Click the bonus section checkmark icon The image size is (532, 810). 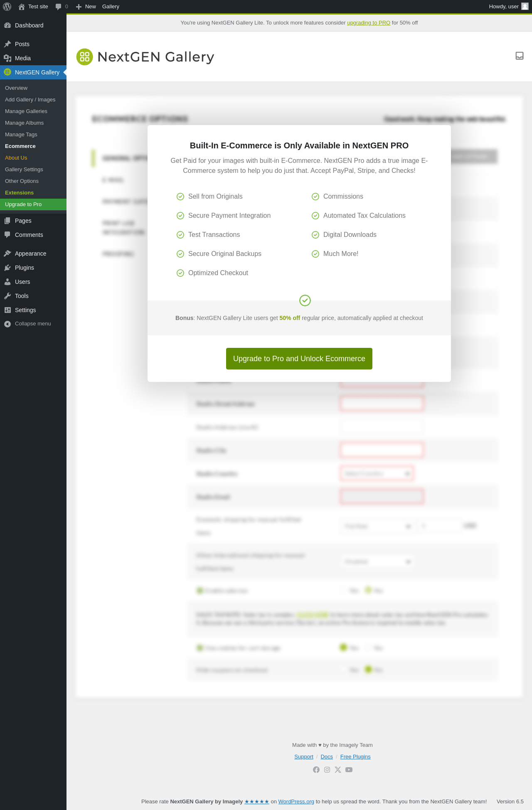click(305, 300)
